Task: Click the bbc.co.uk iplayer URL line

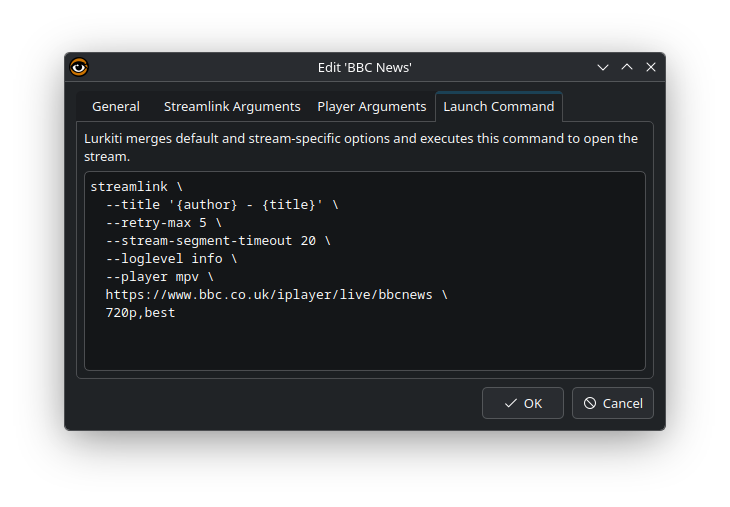Action: point(277,295)
